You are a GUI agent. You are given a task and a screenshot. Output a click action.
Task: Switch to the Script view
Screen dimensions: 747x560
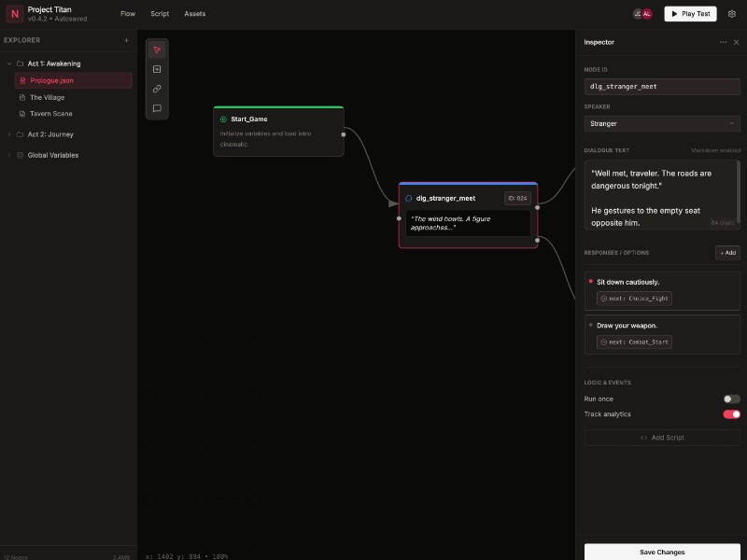160,13
